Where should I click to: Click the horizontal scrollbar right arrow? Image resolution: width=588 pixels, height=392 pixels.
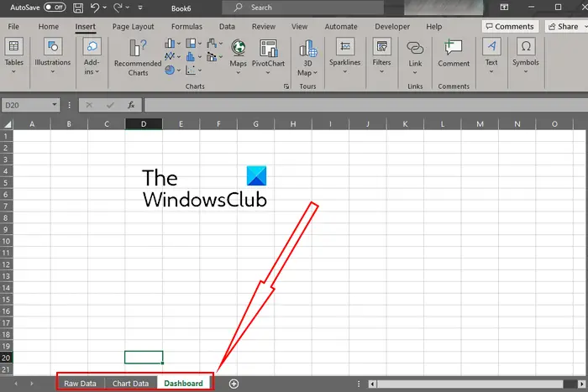coord(581,384)
